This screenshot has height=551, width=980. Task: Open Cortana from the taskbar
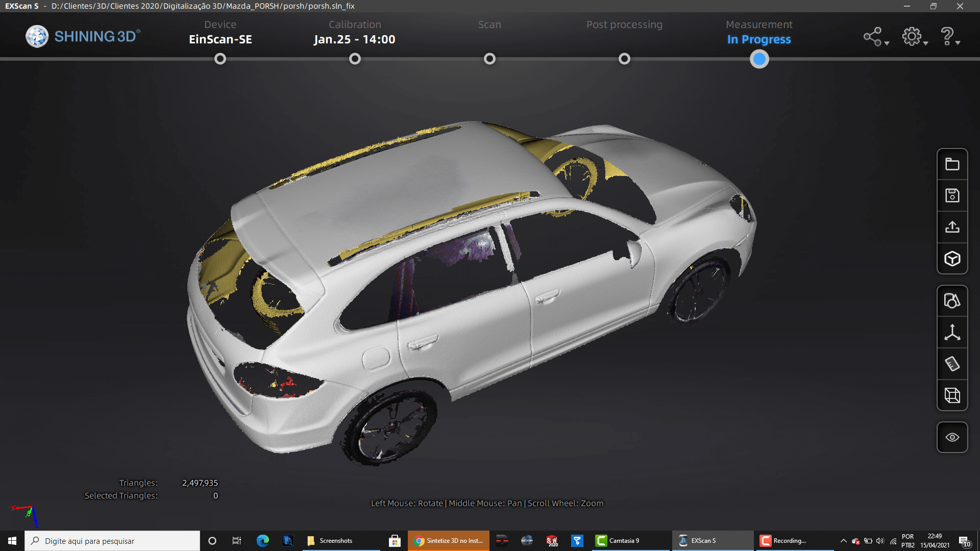pos(212,541)
